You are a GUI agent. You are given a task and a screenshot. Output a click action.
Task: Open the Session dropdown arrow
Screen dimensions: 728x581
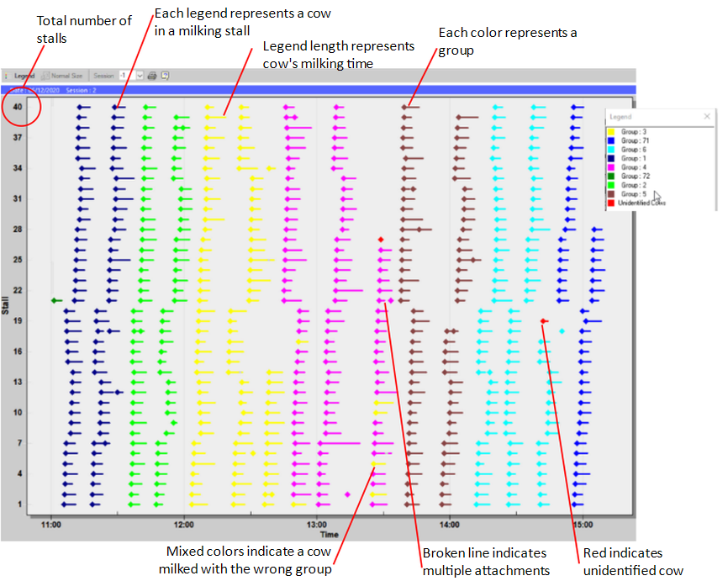click(140, 76)
